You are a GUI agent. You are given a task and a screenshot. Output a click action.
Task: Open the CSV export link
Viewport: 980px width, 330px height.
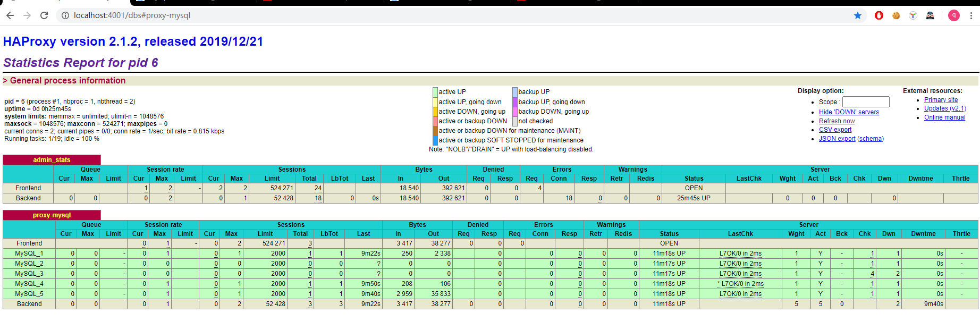click(x=835, y=130)
